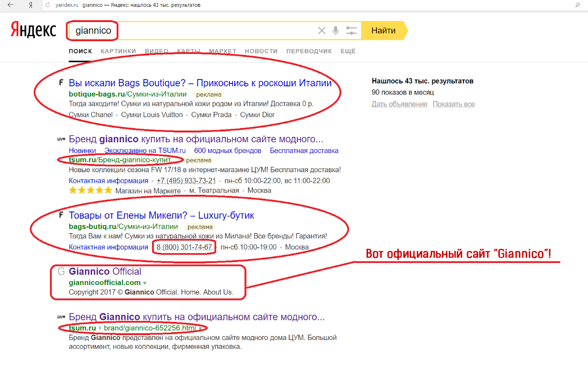Select the ПОИСК tab

(x=80, y=51)
